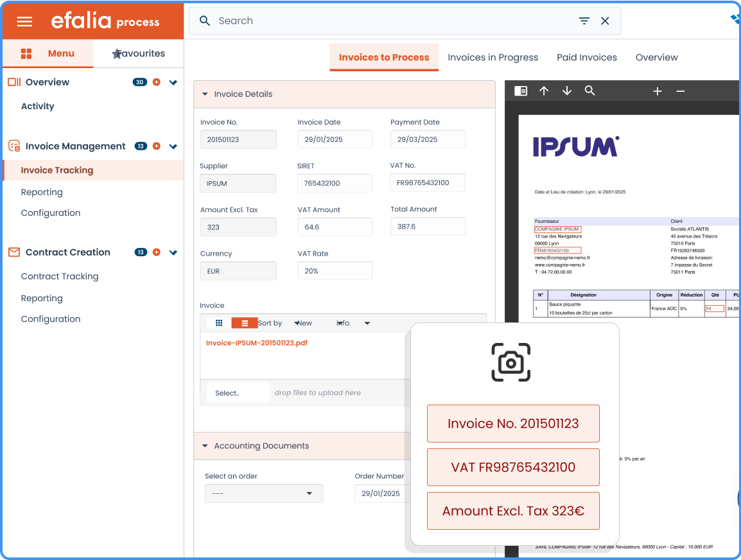Toggle PDF viewer sidebar panel
Viewport: 741px width, 560px height.
[x=521, y=91]
